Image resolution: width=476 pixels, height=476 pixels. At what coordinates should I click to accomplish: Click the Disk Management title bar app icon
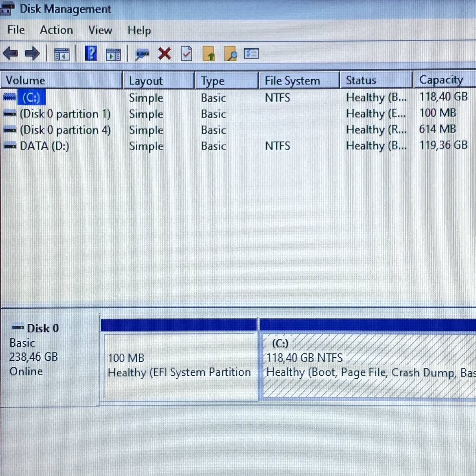pyautogui.click(x=6, y=8)
